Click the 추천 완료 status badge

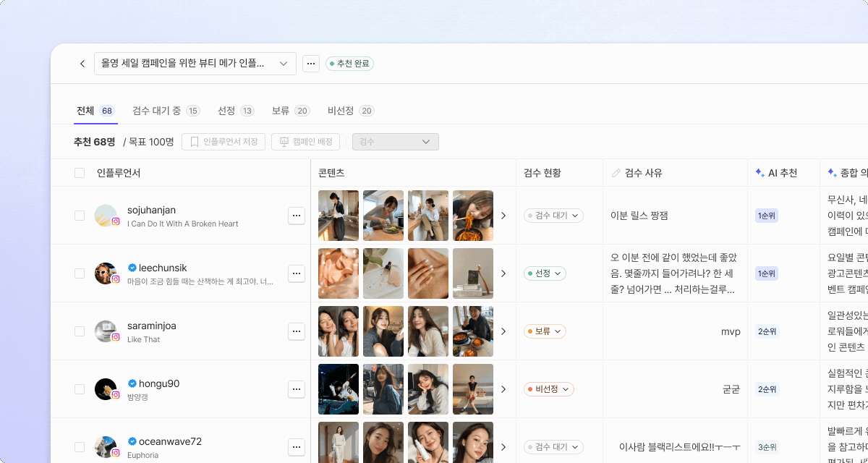point(349,64)
